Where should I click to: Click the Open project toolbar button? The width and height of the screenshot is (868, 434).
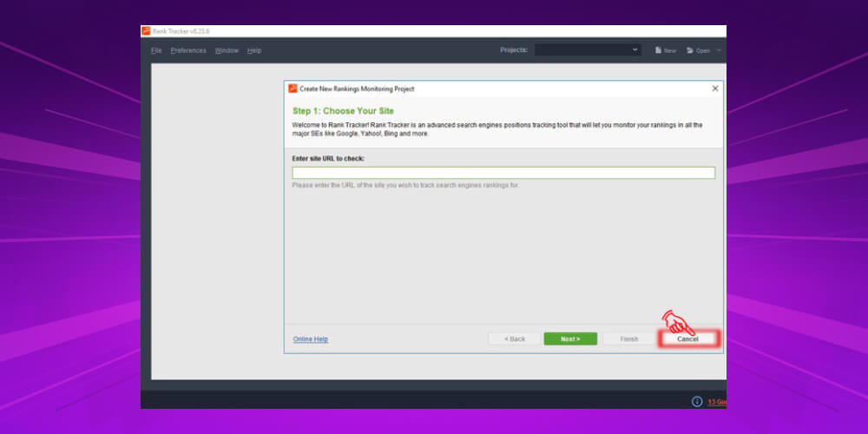coord(699,50)
